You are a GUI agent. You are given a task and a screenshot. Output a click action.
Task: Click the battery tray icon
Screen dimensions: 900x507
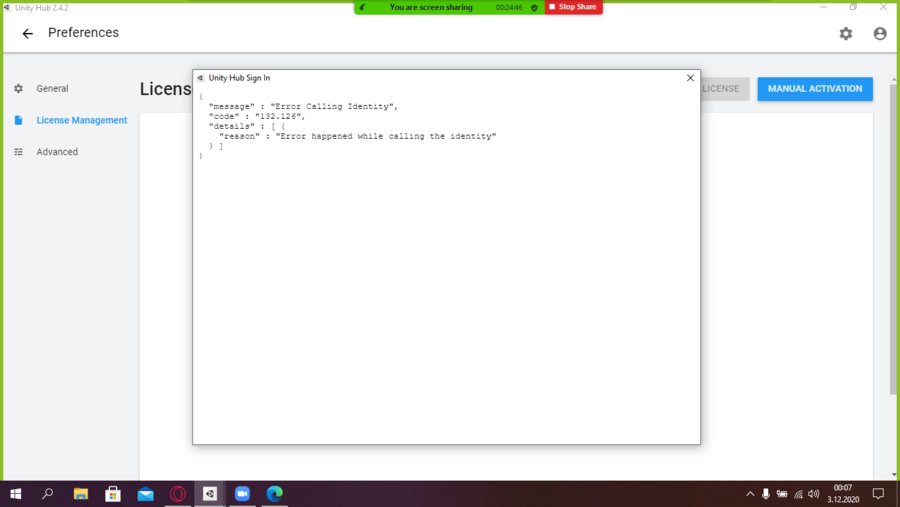click(x=782, y=494)
